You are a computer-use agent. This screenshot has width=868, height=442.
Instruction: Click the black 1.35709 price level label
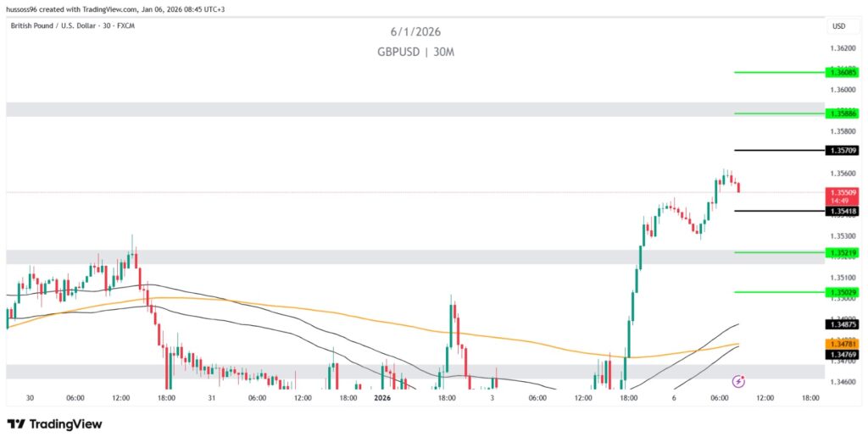(843, 150)
